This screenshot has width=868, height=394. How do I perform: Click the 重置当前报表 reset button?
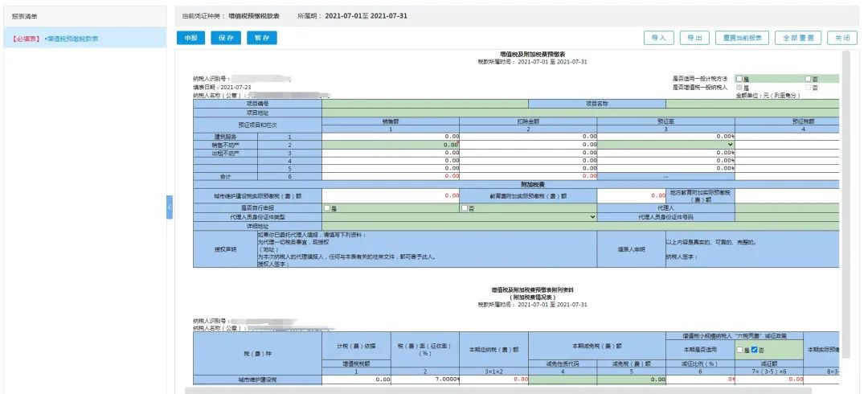pos(743,38)
